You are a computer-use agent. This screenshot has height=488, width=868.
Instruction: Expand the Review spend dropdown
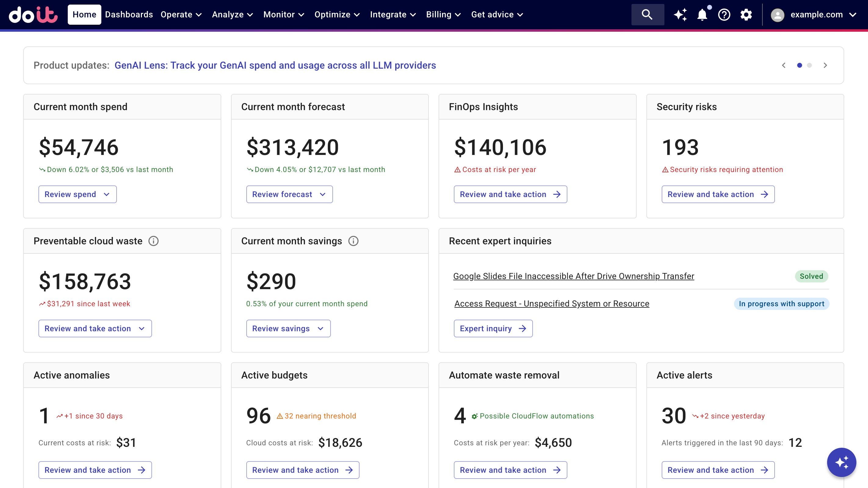[78, 194]
